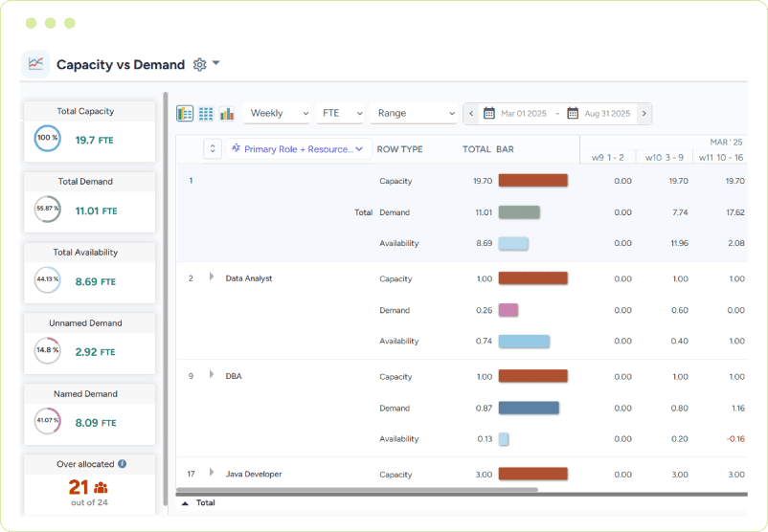
Task: Open the settings gear next to the title
Action: (199, 65)
